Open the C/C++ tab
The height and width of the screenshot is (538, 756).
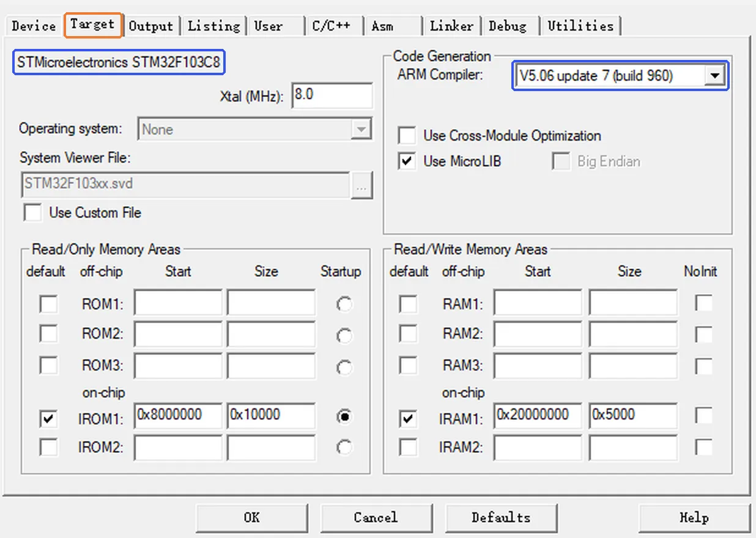pos(333,26)
